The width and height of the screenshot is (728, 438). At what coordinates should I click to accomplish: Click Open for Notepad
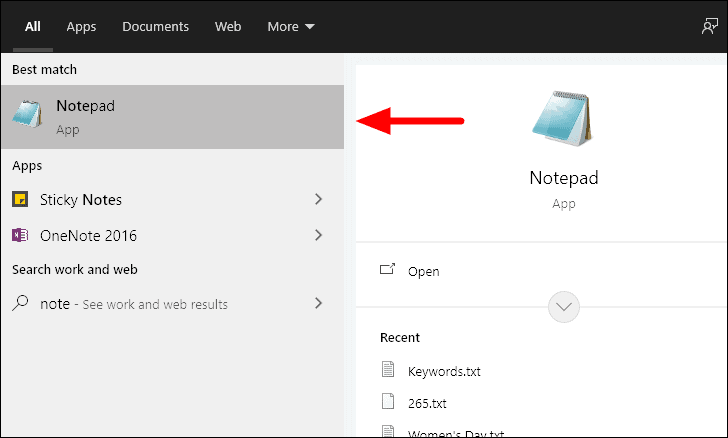(x=423, y=271)
